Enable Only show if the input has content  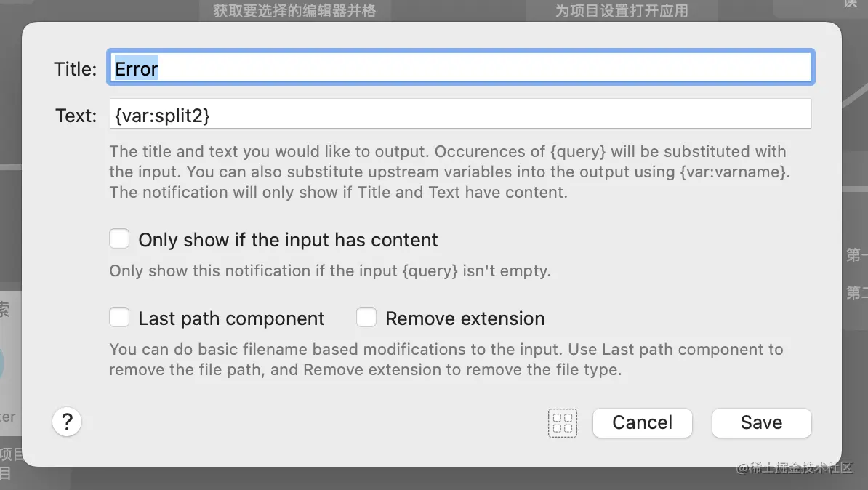(119, 239)
